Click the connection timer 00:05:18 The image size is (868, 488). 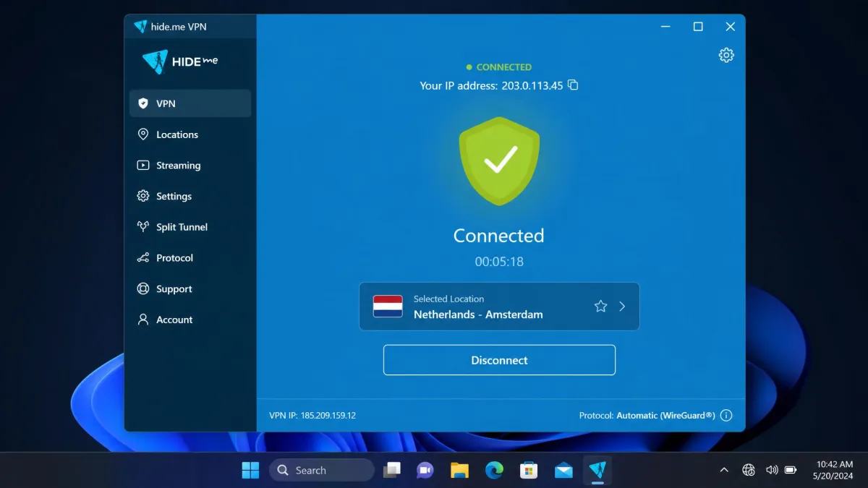click(499, 262)
